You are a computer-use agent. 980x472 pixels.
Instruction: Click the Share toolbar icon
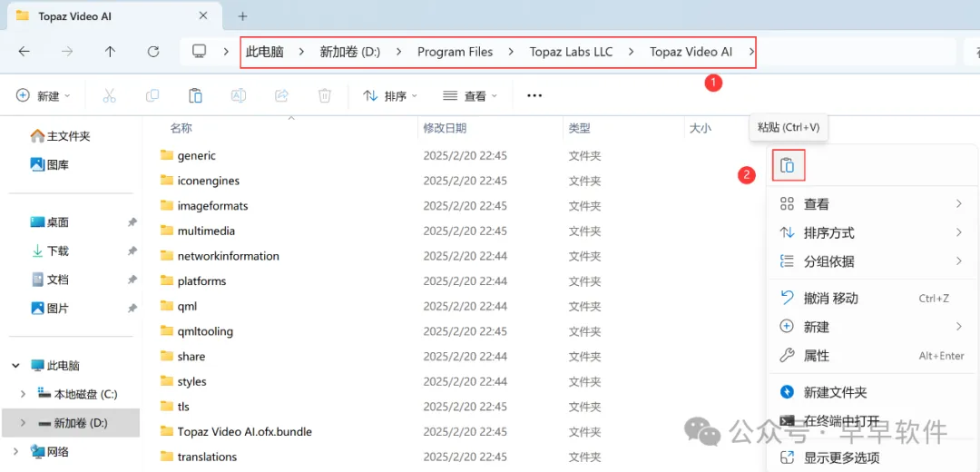281,95
